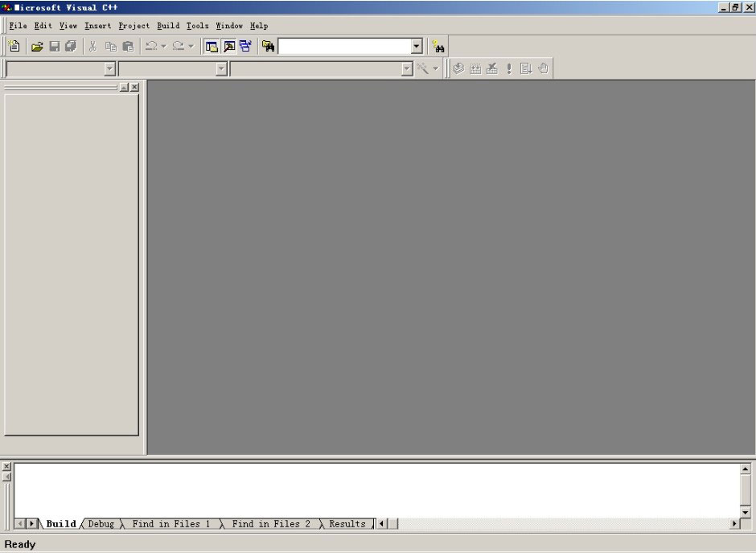Click the Open file folder icon
The height and width of the screenshot is (553, 756).
37,47
